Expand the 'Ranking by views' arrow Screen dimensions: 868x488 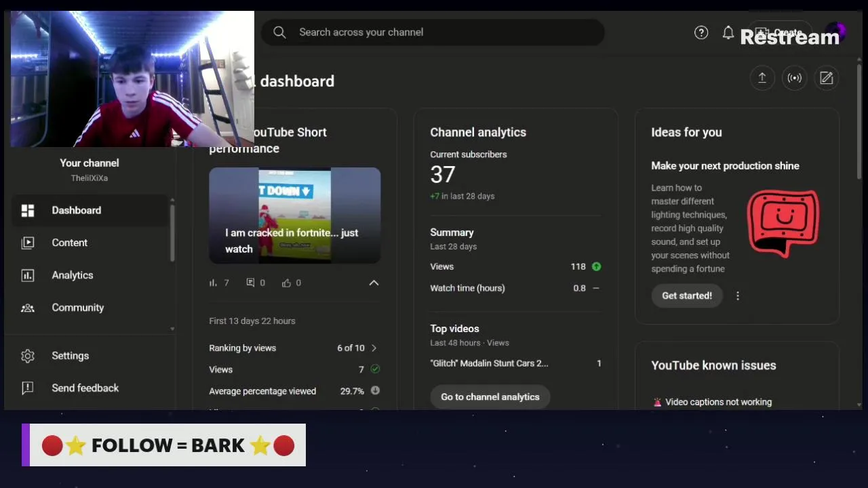[374, 348]
